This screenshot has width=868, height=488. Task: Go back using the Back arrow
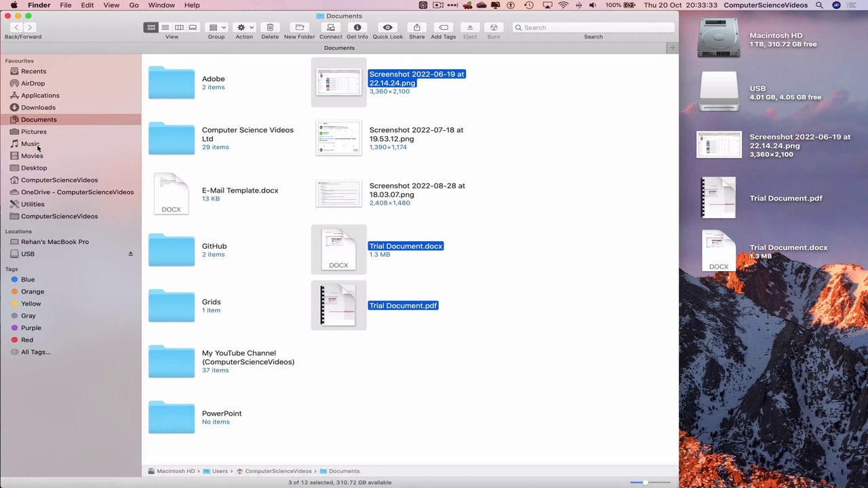[16, 28]
